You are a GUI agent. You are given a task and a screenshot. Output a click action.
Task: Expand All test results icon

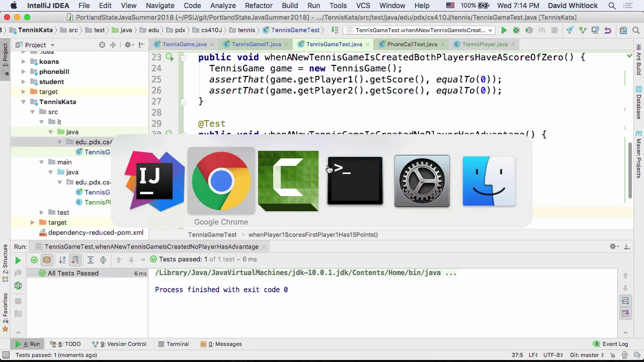91,260
